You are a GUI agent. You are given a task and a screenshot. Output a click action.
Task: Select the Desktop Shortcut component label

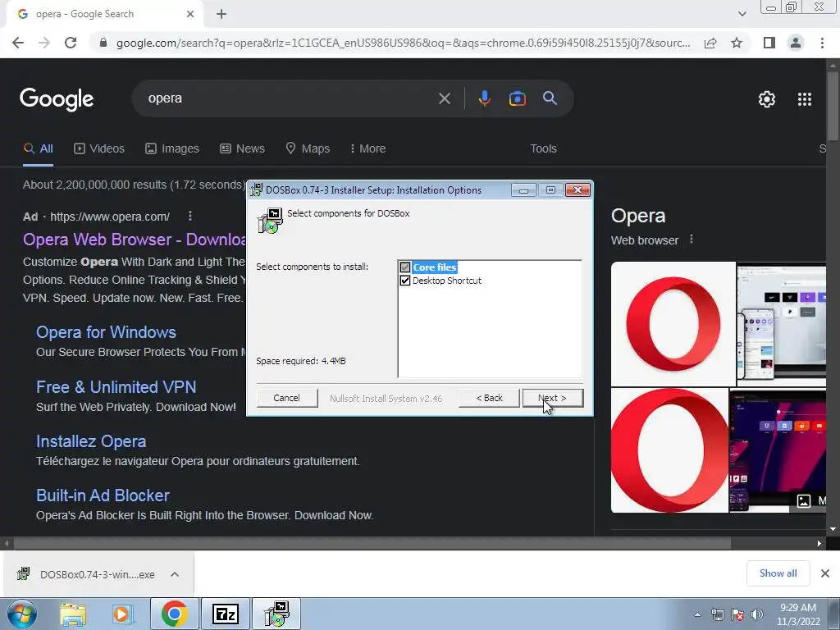447,281
